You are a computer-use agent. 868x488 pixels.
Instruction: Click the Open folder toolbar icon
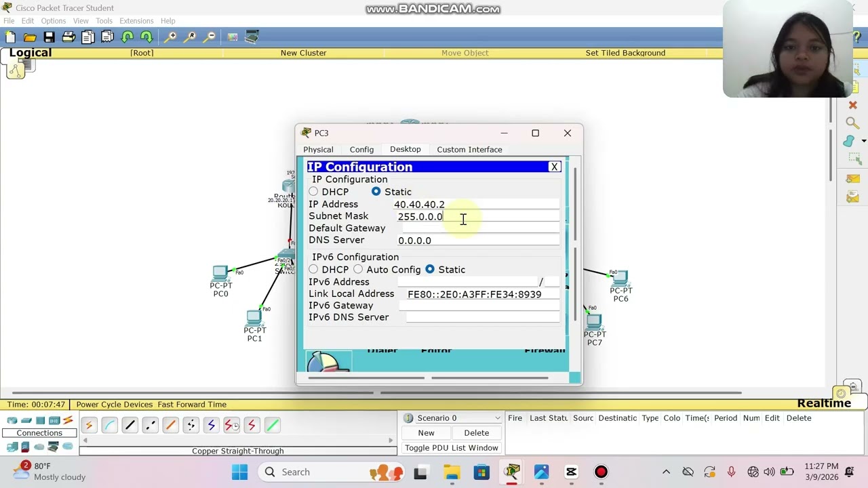click(x=30, y=37)
